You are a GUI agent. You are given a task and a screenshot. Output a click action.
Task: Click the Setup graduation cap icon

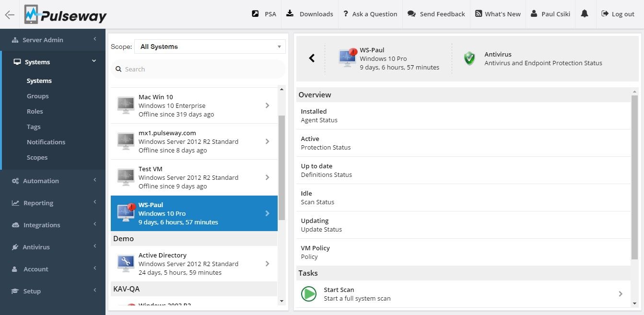point(15,291)
